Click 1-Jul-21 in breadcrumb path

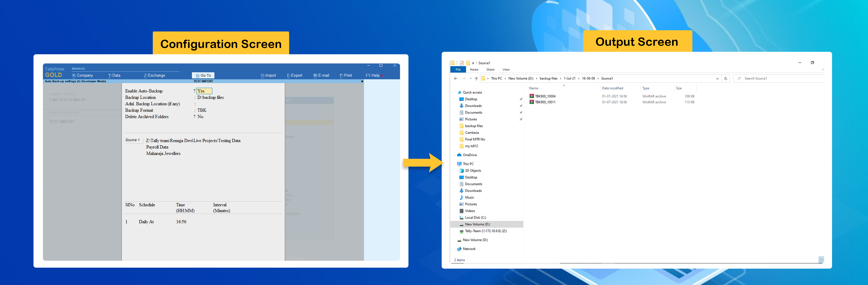click(569, 79)
